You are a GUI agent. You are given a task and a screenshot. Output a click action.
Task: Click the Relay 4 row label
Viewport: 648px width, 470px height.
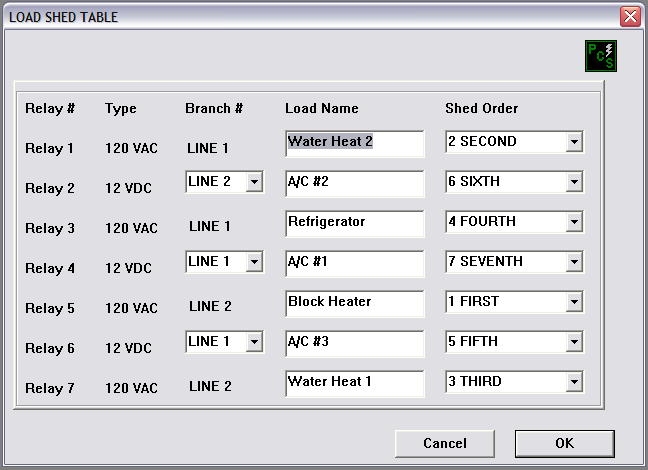click(x=50, y=268)
